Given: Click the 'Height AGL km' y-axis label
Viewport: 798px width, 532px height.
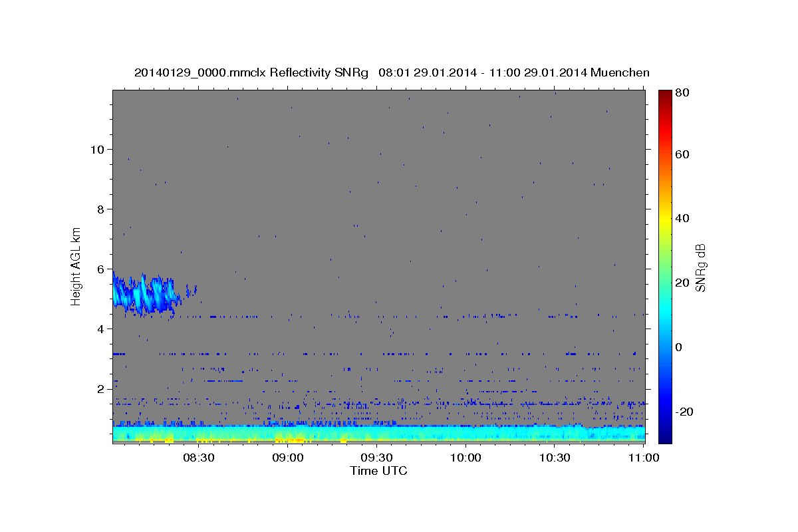Looking at the screenshot, I should (x=76, y=267).
